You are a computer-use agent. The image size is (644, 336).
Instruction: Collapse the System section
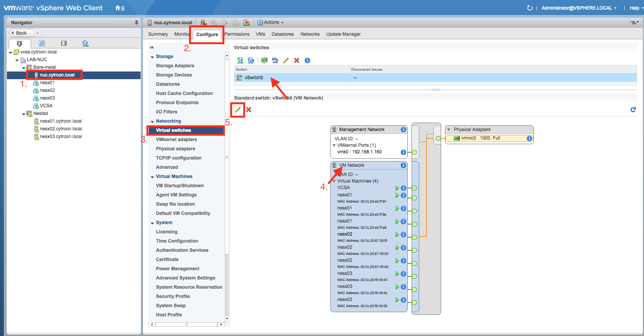(x=153, y=223)
